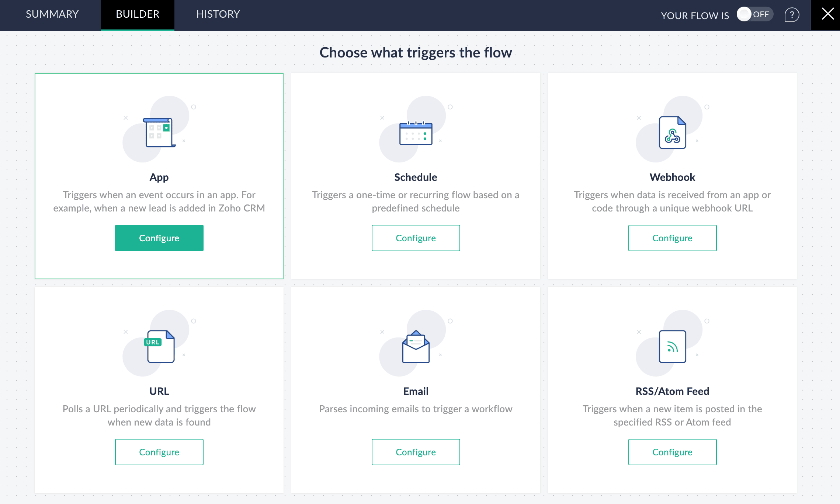The image size is (840, 504).
Task: Select the RSS/Atom Feed card title
Action: pos(672,391)
